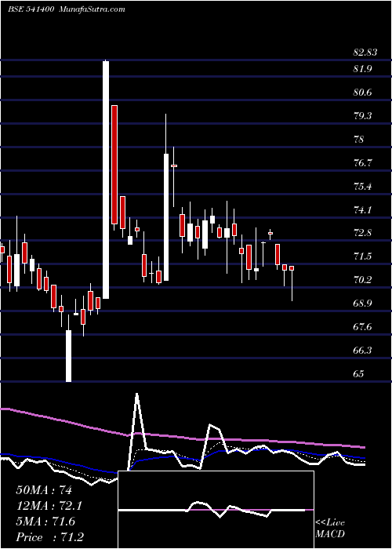The height and width of the screenshot is (549, 392).
Task: Click the 65 price axis label
Action: tap(359, 374)
